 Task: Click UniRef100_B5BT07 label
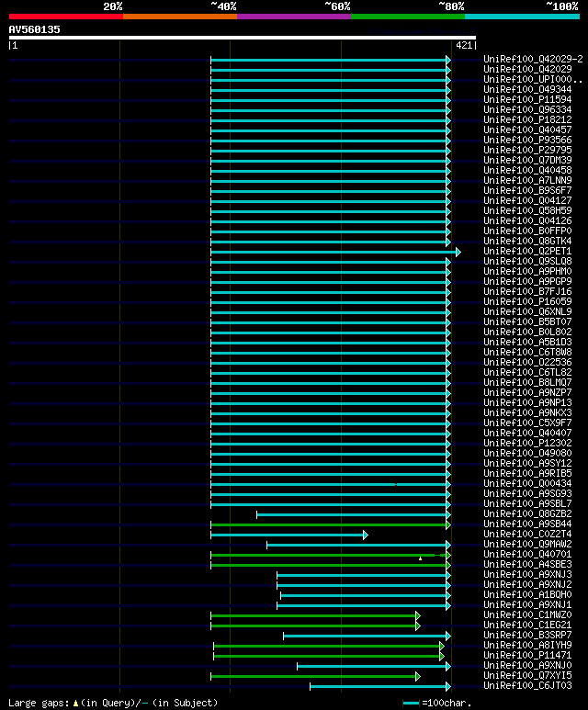click(x=527, y=322)
